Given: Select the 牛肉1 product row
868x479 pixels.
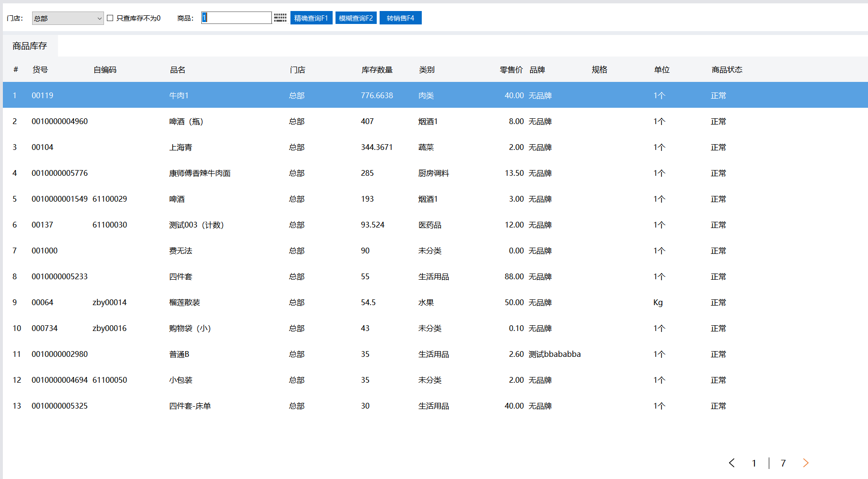Looking at the screenshot, I should pos(179,96).
